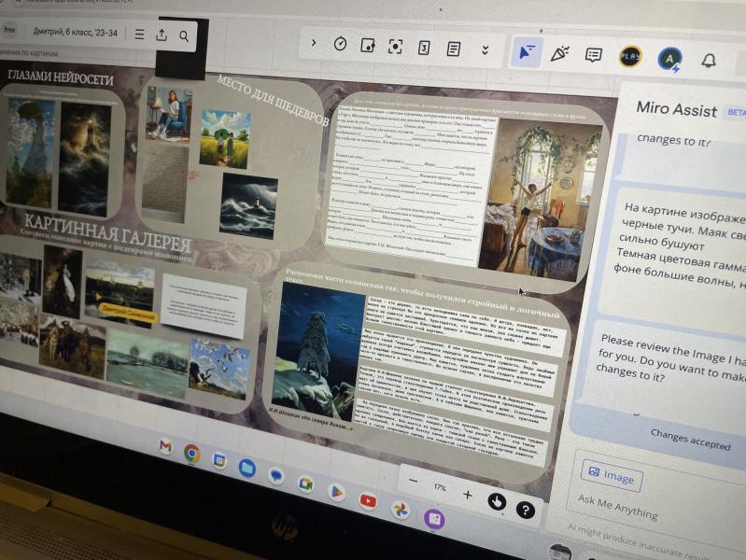Select the girl sitting in blue armchair image
746x560 pixels.
point(169,114)
